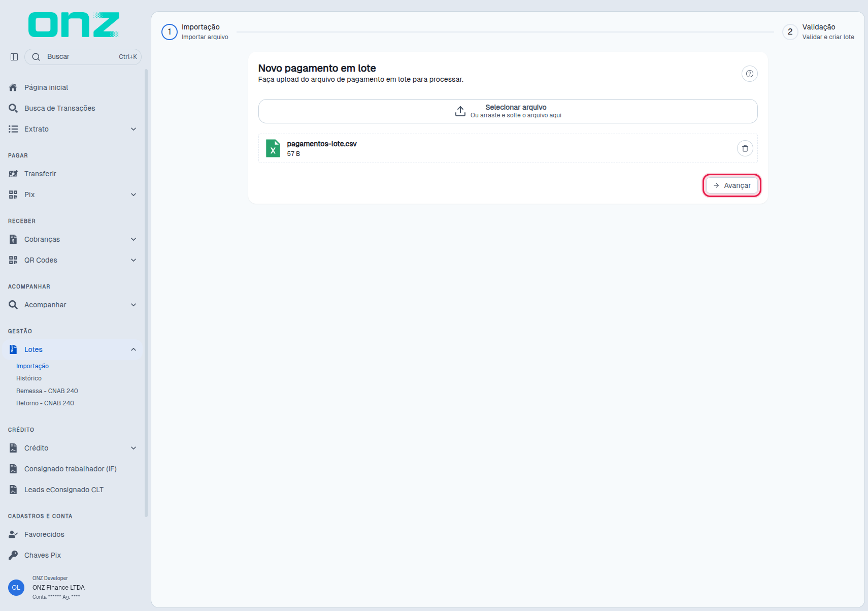
Task: Click the green spreadsheet file icon
Action: click(x=273, y=148)
